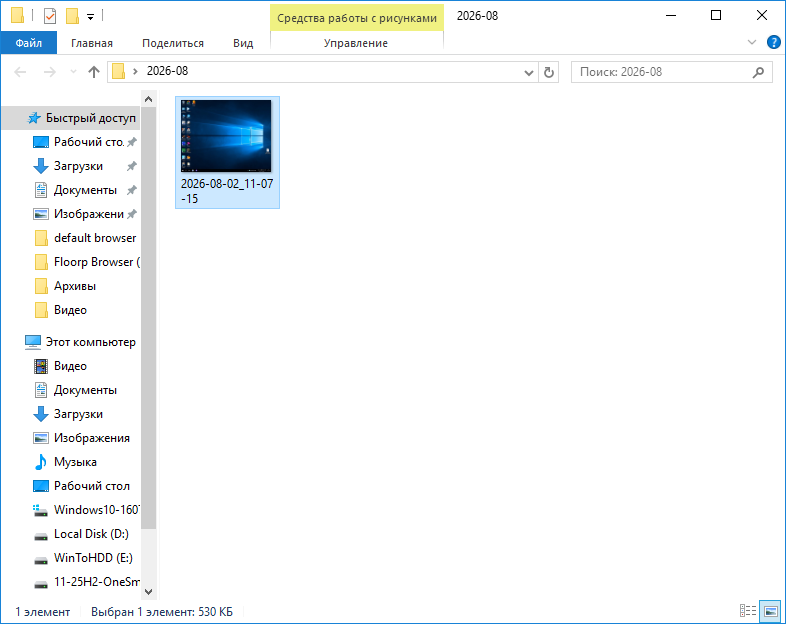Viewport: 786px width, 624px height.
Task: Open pinned Рабочий стол under Quick access
Action: click(x=88, y=142)
